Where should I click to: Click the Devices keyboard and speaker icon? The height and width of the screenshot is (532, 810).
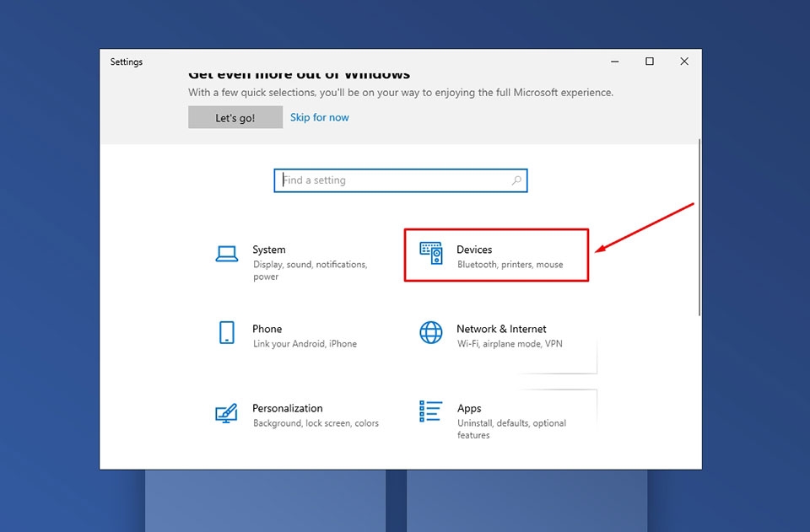pos(431,253)
